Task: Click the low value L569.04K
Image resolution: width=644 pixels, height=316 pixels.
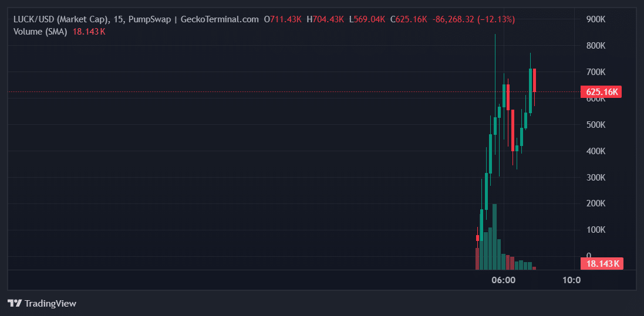Action: [367, 19]
